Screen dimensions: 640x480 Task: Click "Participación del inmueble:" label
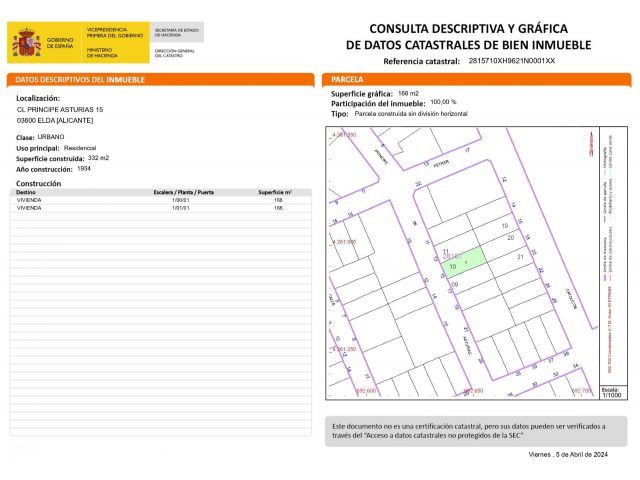[378, 104]
